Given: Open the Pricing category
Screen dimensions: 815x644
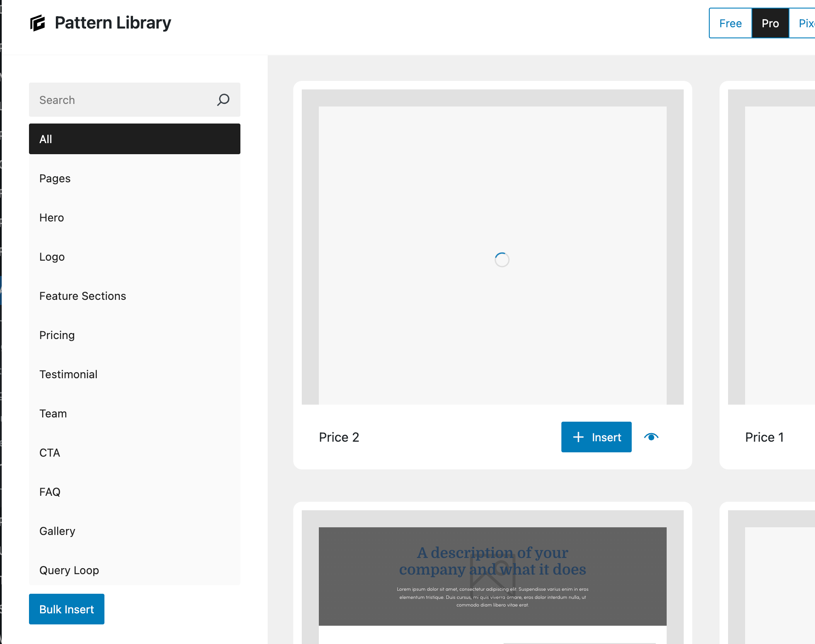Looking at the screenshot, I should tap(135, 335).
